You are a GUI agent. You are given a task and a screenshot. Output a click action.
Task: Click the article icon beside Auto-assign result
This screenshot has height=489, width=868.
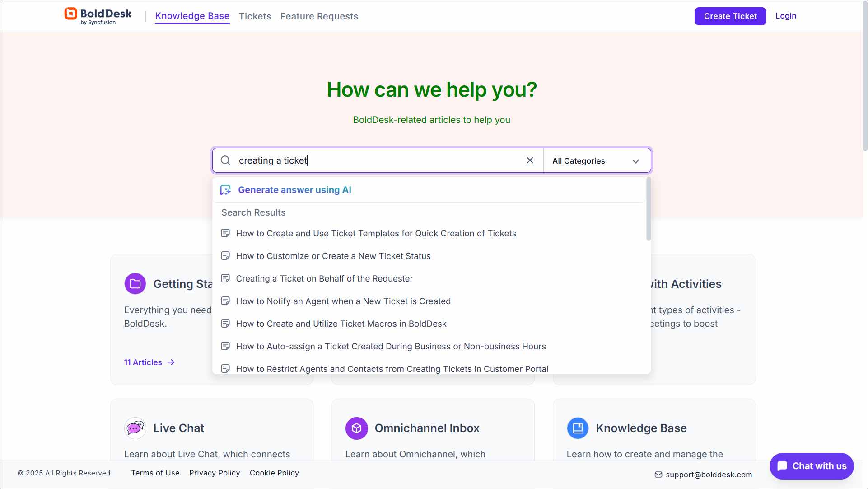coord(225,346)
